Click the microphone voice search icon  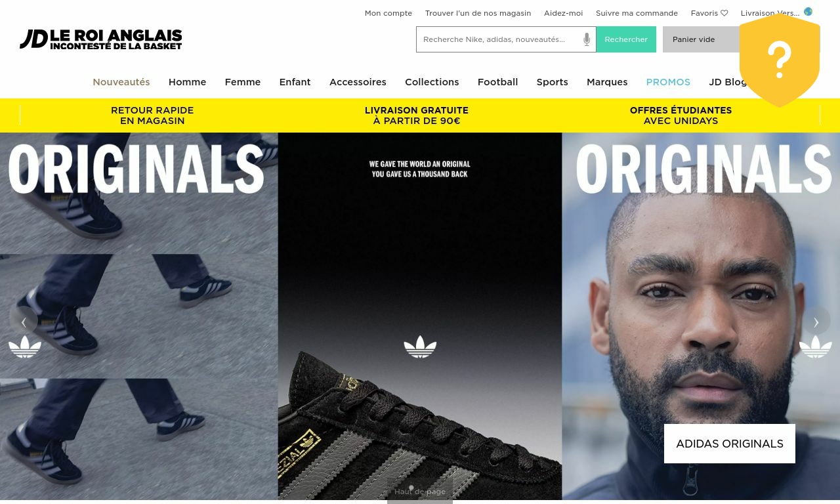[x=587, y=39]
